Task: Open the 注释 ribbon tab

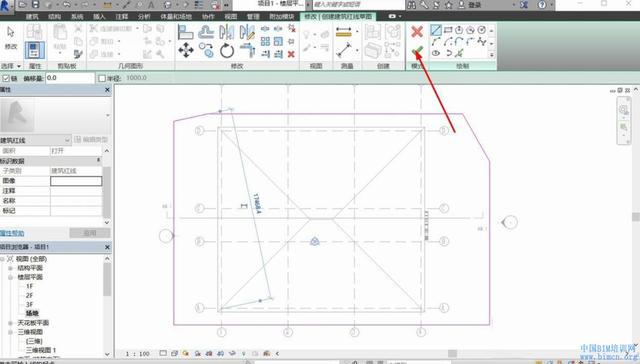Action: click(122, 16)
